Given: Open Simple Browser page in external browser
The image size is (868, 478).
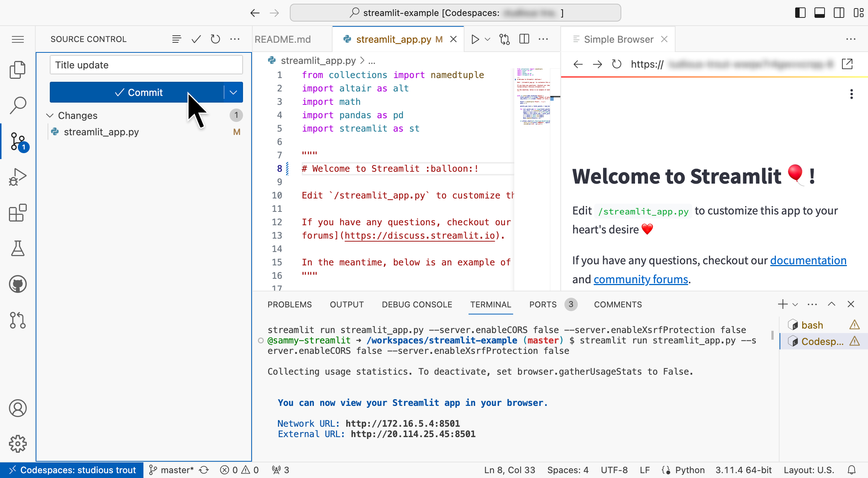Looking at the screenshot, I should pos(847,64).
